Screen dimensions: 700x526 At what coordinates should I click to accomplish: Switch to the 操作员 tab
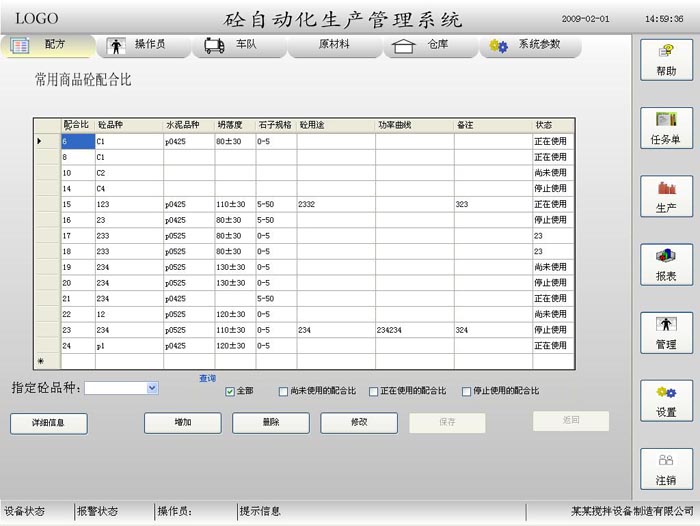(x=144, y=46)
